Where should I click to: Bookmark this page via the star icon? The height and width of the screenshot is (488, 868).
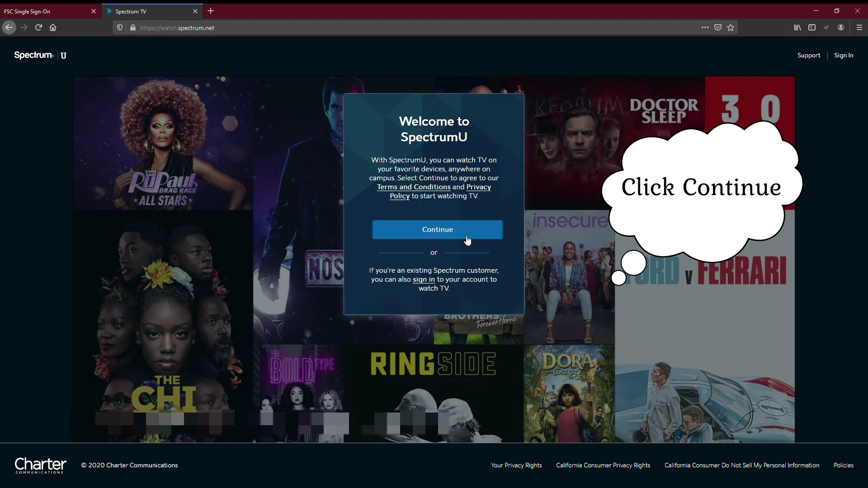pos(731,28)
